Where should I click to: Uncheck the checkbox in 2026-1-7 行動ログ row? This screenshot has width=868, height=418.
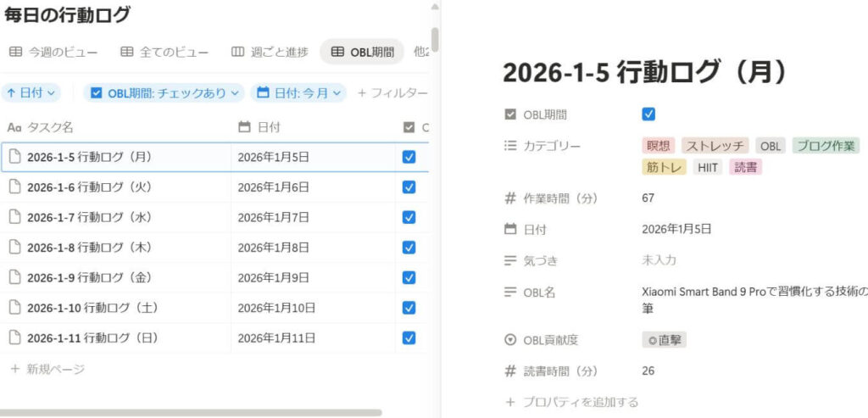tap(409, 218)
